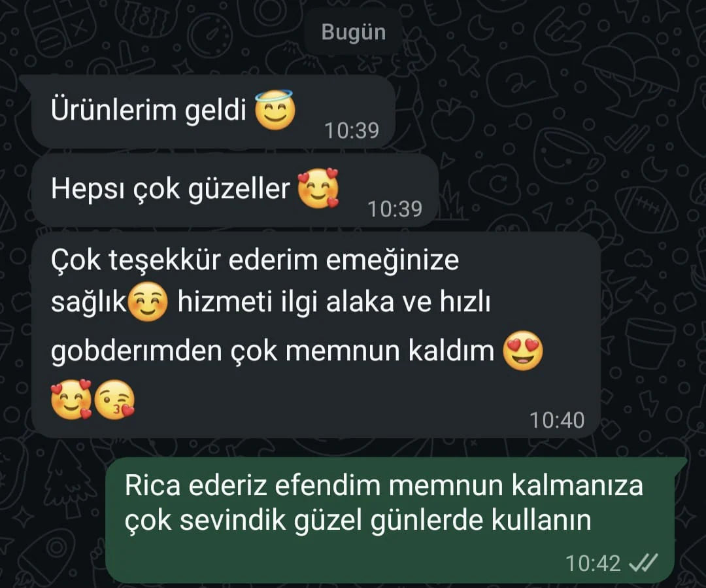Click the 10:39 timestamp of "Hepsi çok güzeller"
The width and height of the screenshot is (706, 588).
395,209
